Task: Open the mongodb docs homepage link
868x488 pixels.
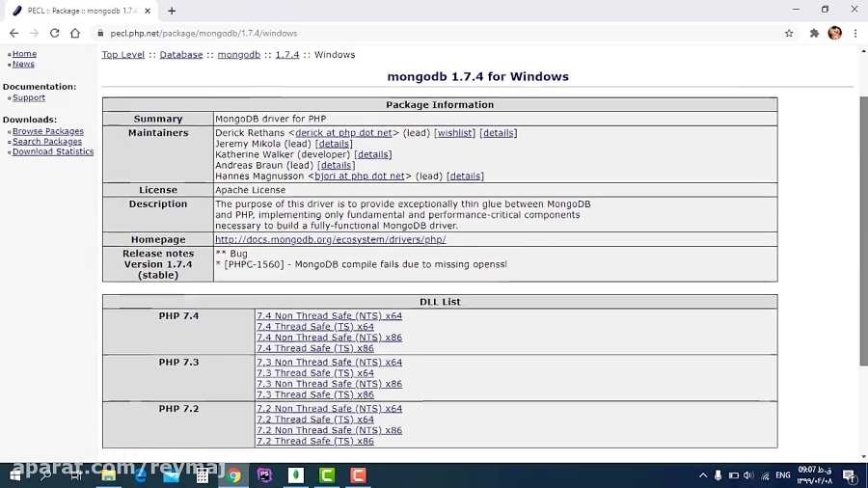Action: point(330,239)
